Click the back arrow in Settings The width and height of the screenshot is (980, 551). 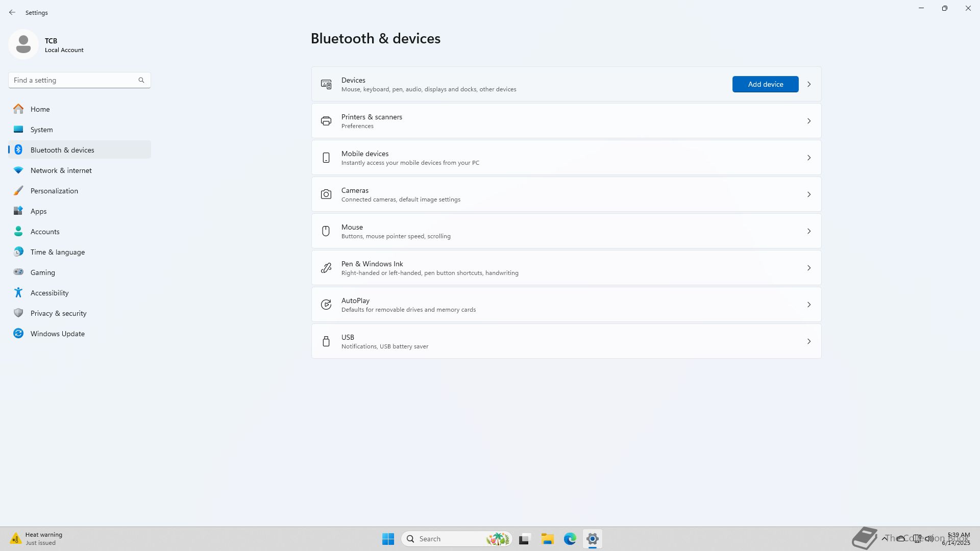[x=12, y=12]
